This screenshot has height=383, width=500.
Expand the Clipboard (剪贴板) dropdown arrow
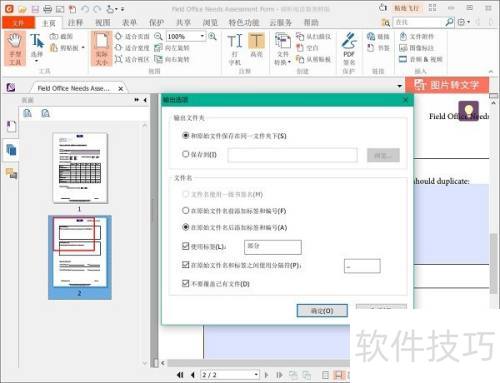tap(83, 48)
